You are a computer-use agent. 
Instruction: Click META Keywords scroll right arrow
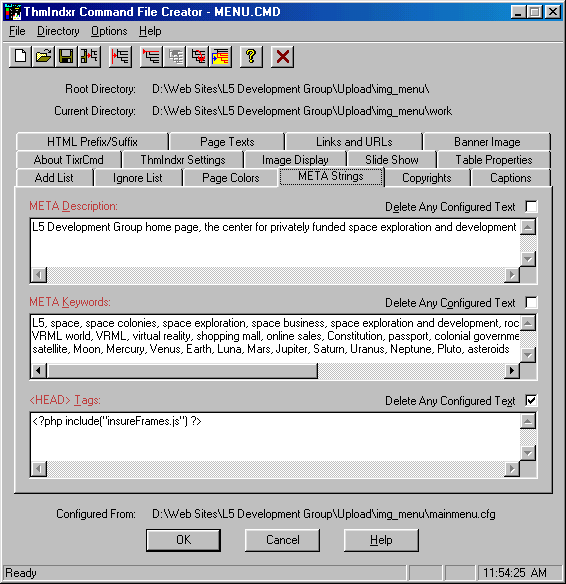(x=512, y=371)
